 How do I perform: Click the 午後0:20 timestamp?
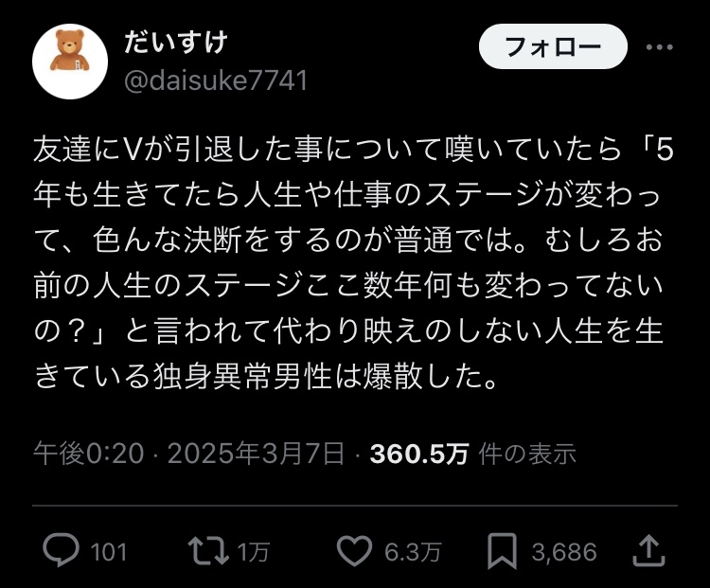[89, 453]
